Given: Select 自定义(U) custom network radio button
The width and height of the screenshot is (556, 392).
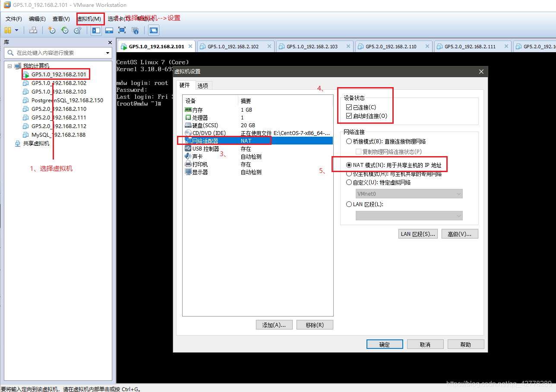Looking at the screenshot, I should (x=349, y=182).
